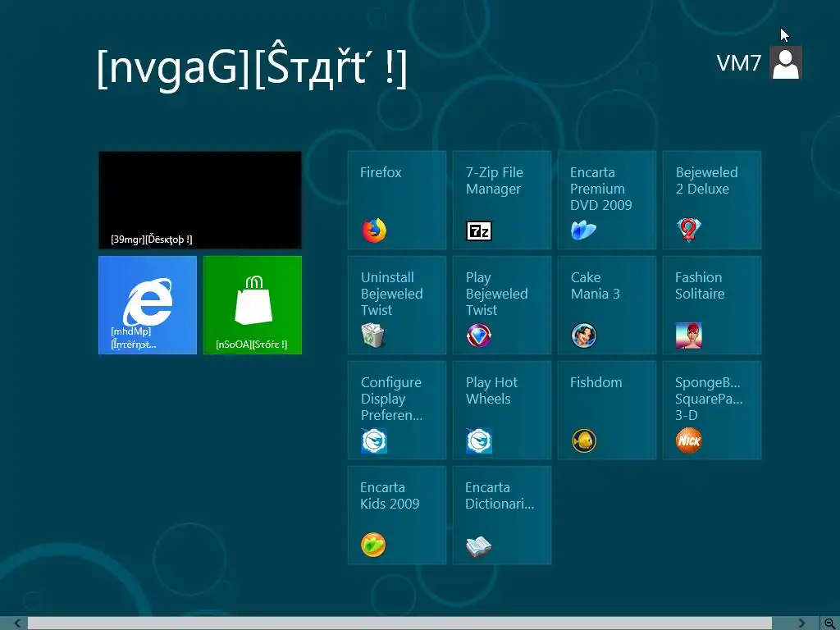The image size is (840, 630).
Task: Click the '[39mgr][Desktop !]' caption
Action: pyautogui.click(x=152, y=240)
